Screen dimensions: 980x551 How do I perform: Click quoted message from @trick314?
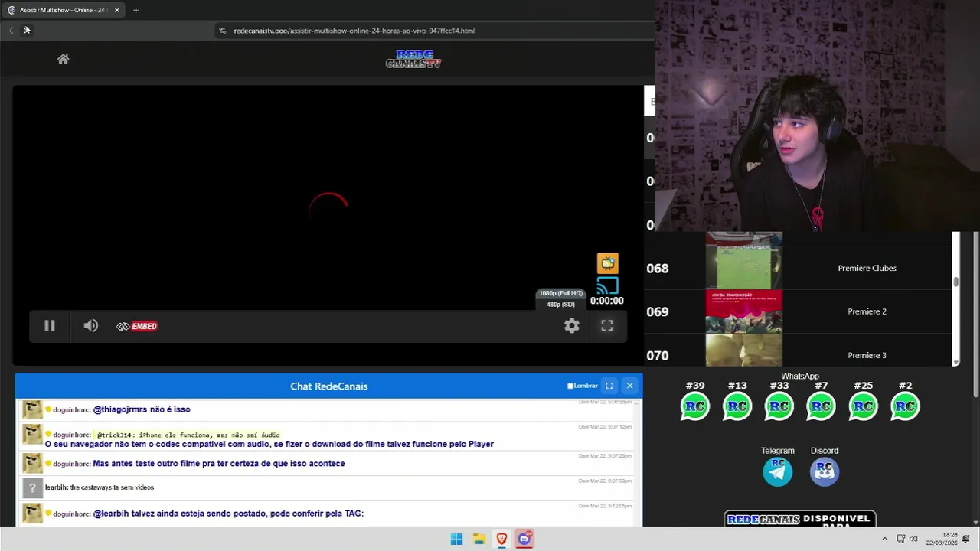(x=188, y=435)
